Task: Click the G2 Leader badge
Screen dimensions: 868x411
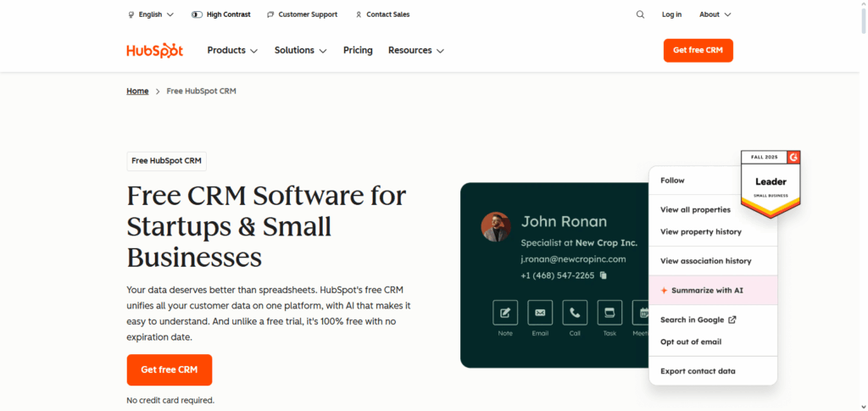Action: (x=771, y=182)
